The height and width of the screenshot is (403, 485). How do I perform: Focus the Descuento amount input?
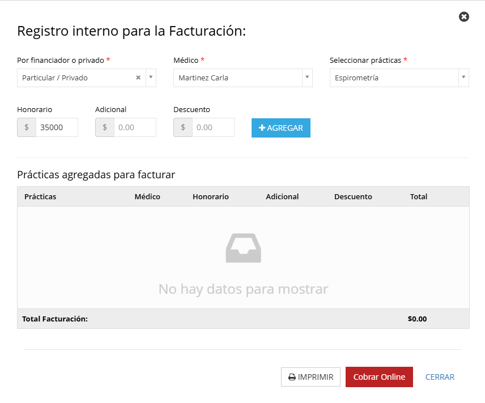213,127
